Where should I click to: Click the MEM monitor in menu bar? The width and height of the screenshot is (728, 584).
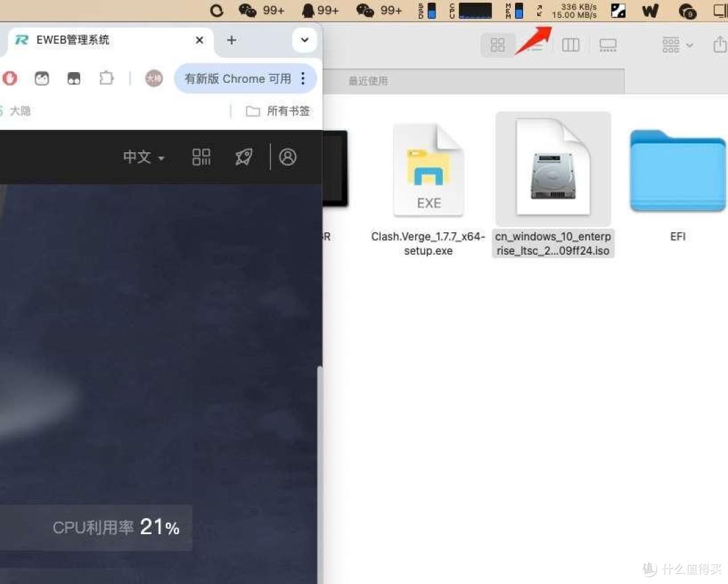coord(514,11)
